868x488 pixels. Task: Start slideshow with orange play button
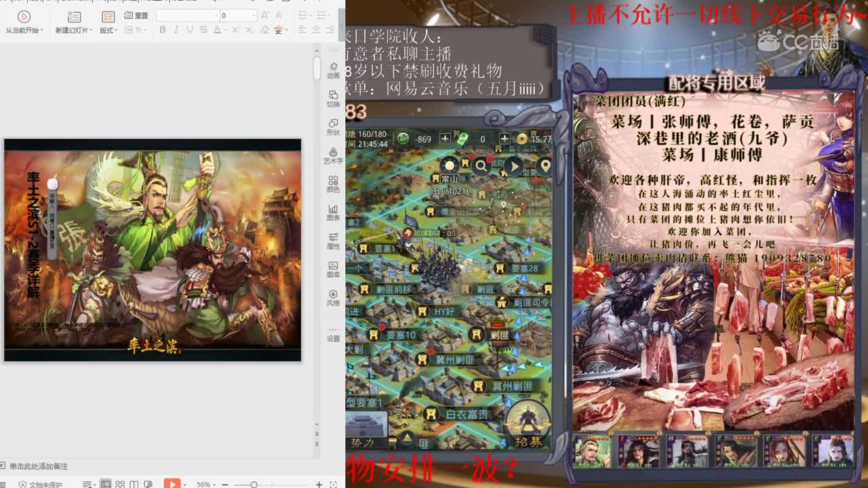172,484
